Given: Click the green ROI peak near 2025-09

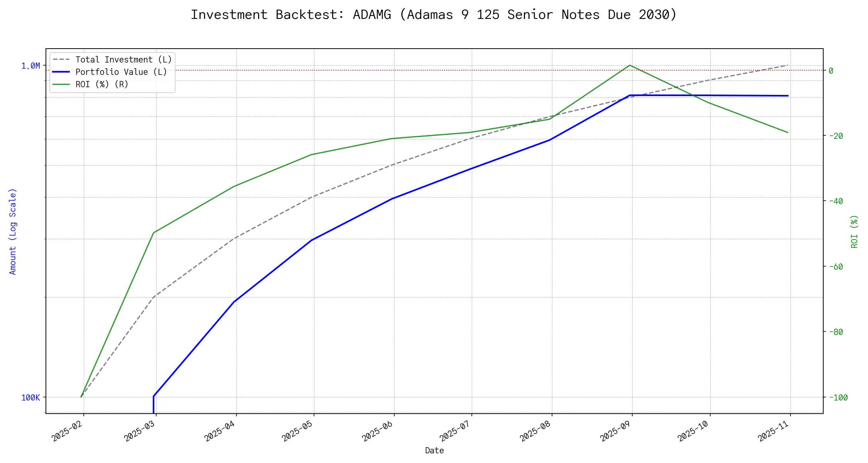Looking at the screenshot, I should click(x=630, y=65).
